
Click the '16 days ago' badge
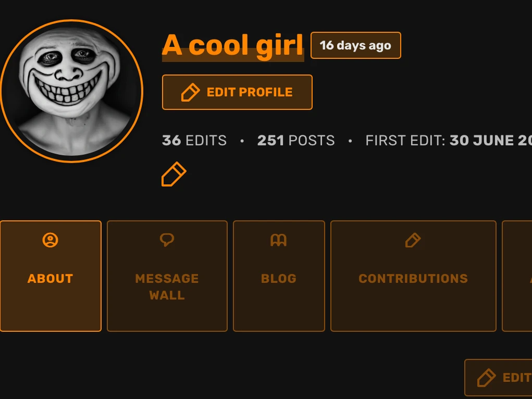[355, 45]
